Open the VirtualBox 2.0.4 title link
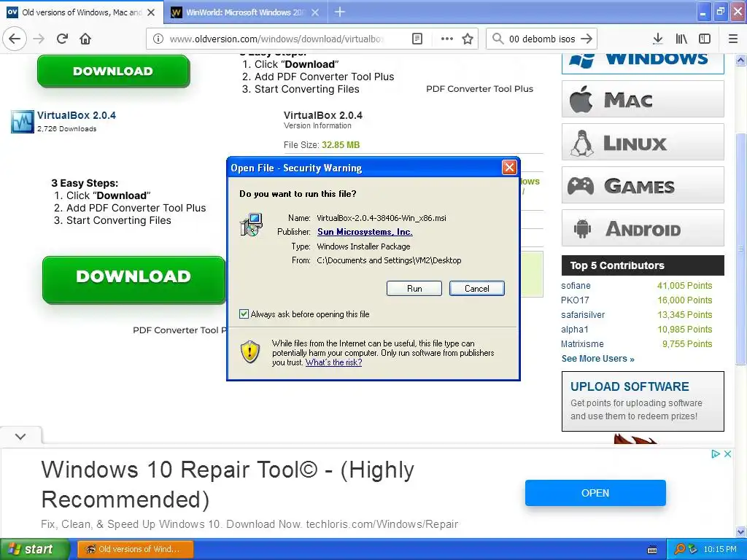 tap(76, 115)
